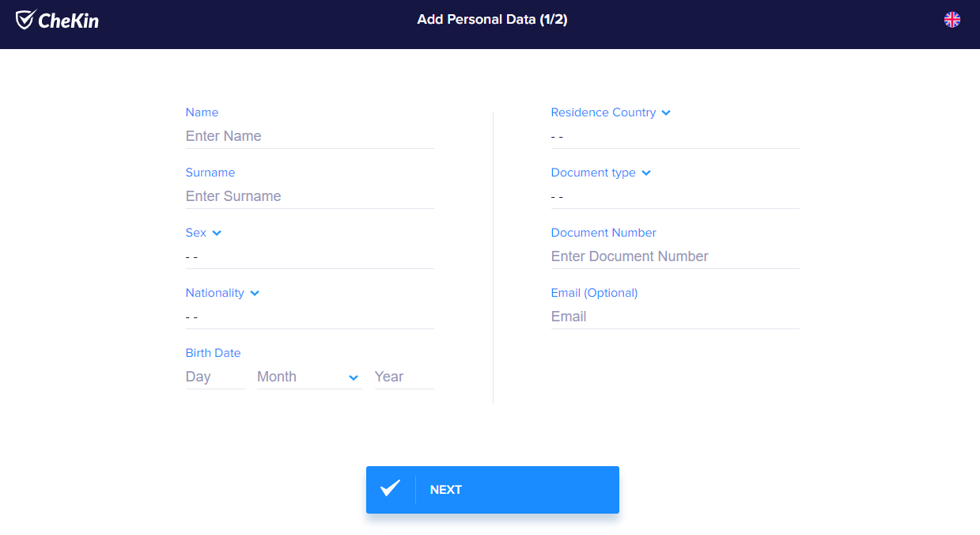Select the Nationality value field
Image resolution: width=980 pixels, height=535 pixels.
pyautogui.click(x=309, y=317)
